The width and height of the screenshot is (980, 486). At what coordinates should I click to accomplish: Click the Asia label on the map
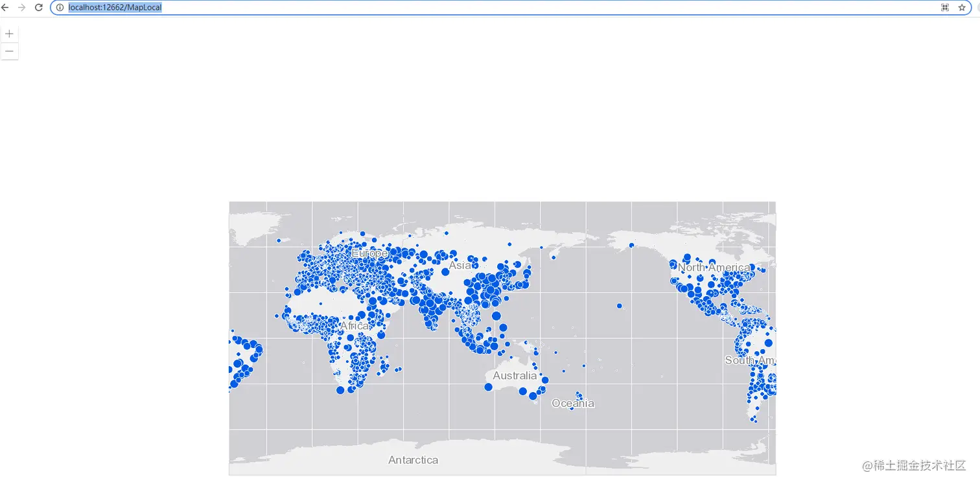pyautogui.click(x=460, y=266)
